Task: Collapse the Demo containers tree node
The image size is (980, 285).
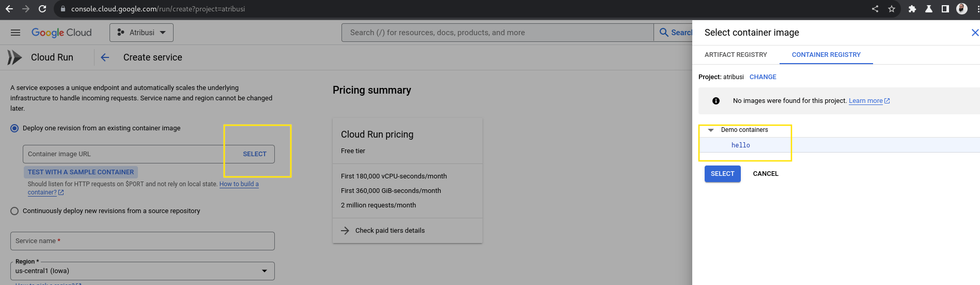Action: tap(711, 130)
